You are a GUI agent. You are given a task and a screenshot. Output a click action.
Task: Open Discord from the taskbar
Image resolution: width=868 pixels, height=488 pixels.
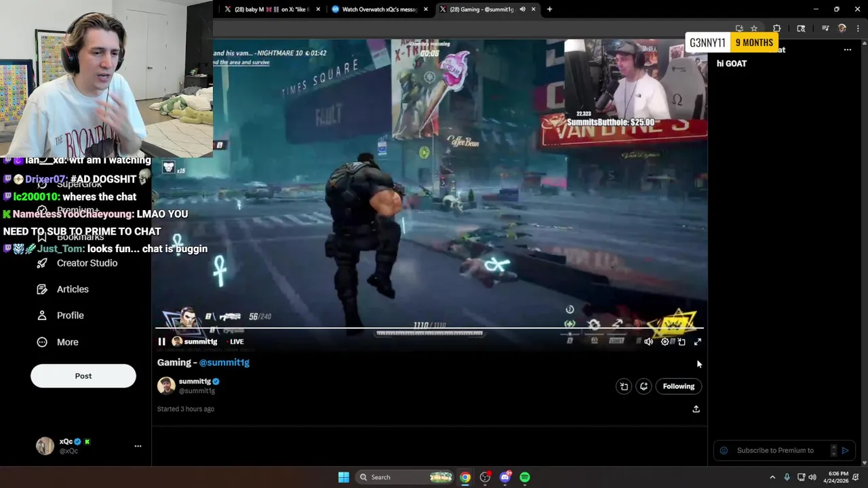(505, 477)
